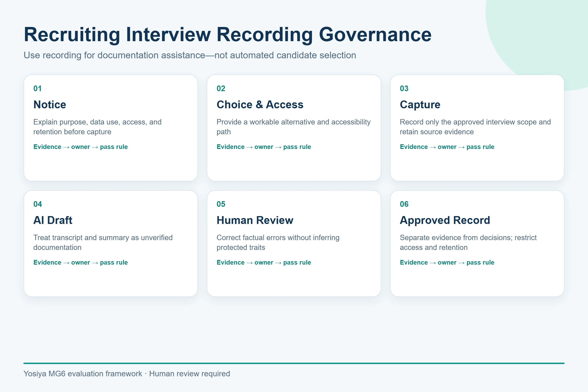Click 'Treat transcript and summary as unverified' text
Image resolution: width=588 pixels, height=392 pixels.
click(x=103, y=243)
